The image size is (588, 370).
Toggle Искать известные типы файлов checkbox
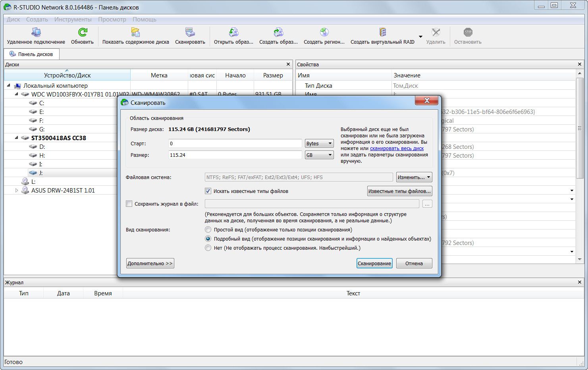tap(208, 191)
